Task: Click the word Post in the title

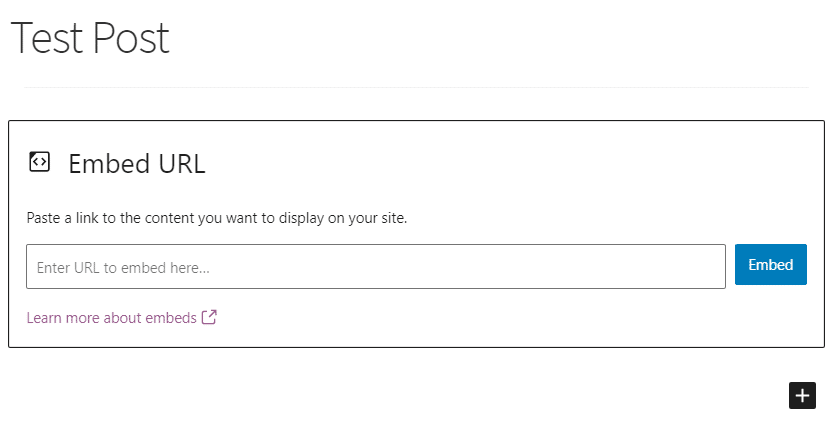Action: coord(132,38)
